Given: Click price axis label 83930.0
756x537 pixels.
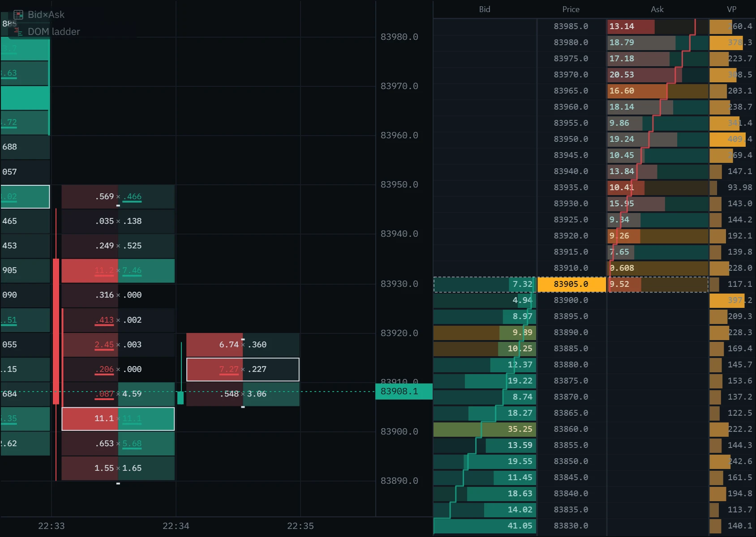Looking at the screenshot, I should [x=399, y=284].
